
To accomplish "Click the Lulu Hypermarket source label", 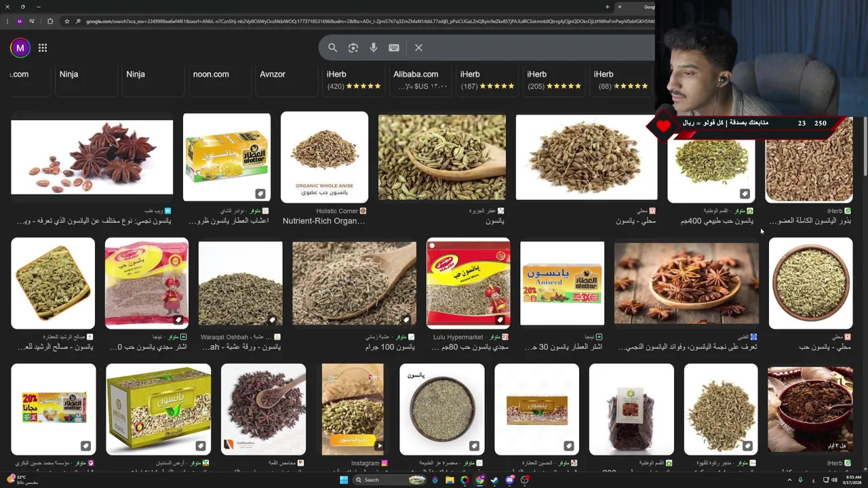I will [x=458, y=337].
